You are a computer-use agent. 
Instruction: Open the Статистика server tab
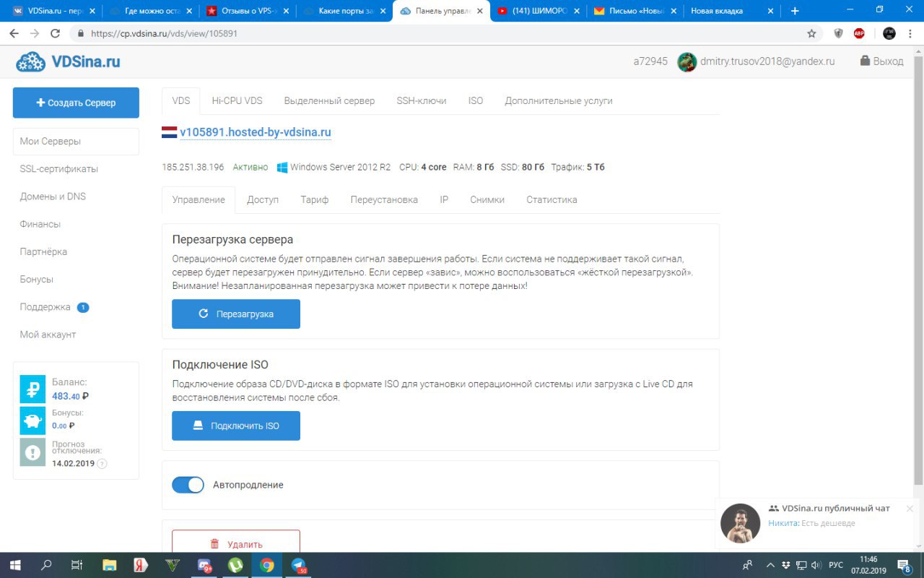[552, 199]
